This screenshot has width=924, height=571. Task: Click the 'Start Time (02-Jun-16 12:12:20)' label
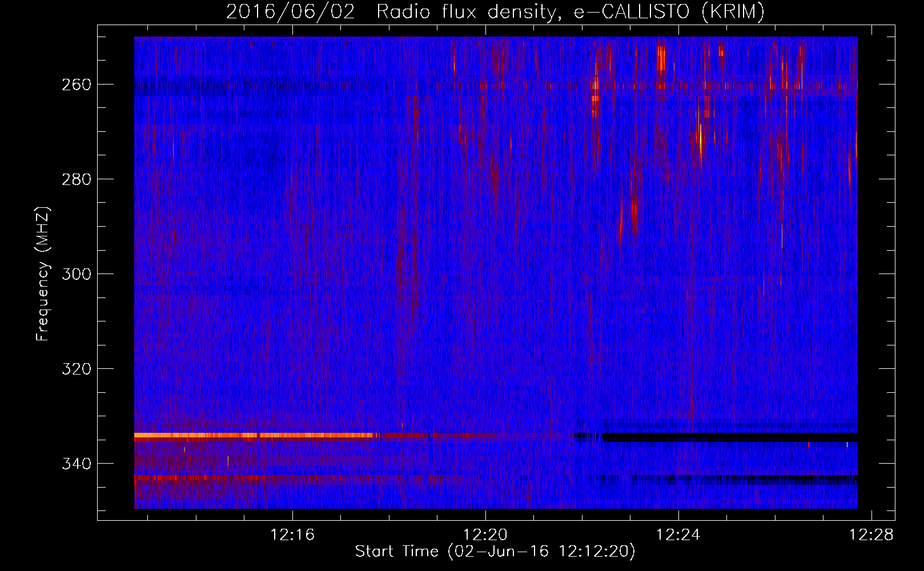pos(495,552)
